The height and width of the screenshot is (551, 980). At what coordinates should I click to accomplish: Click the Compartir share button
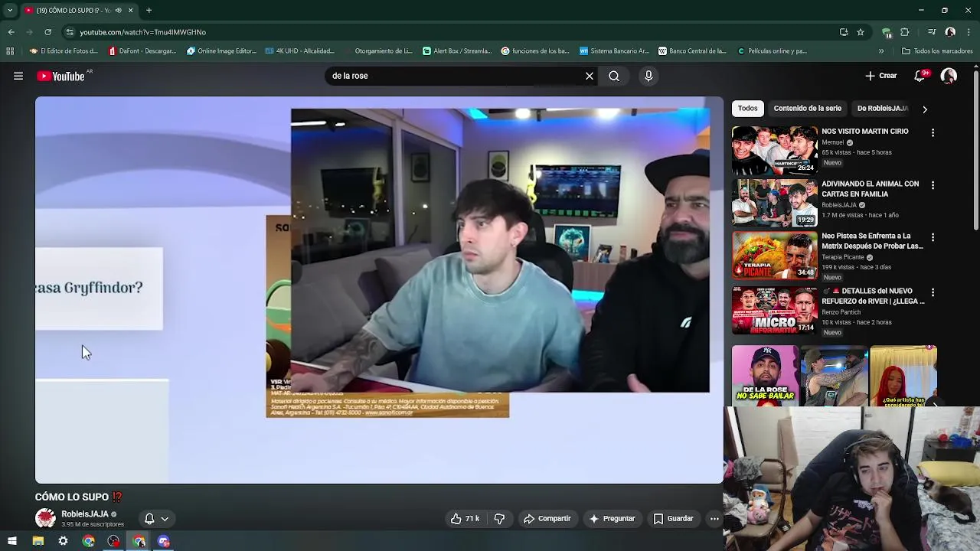[547, 519]
